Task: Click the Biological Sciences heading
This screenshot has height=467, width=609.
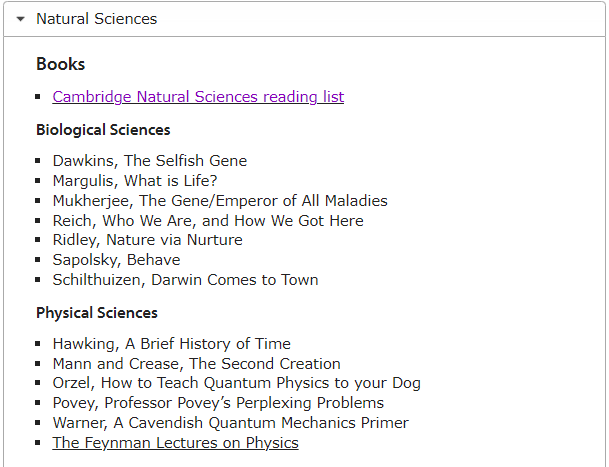Action: click(x=103, y=130)
